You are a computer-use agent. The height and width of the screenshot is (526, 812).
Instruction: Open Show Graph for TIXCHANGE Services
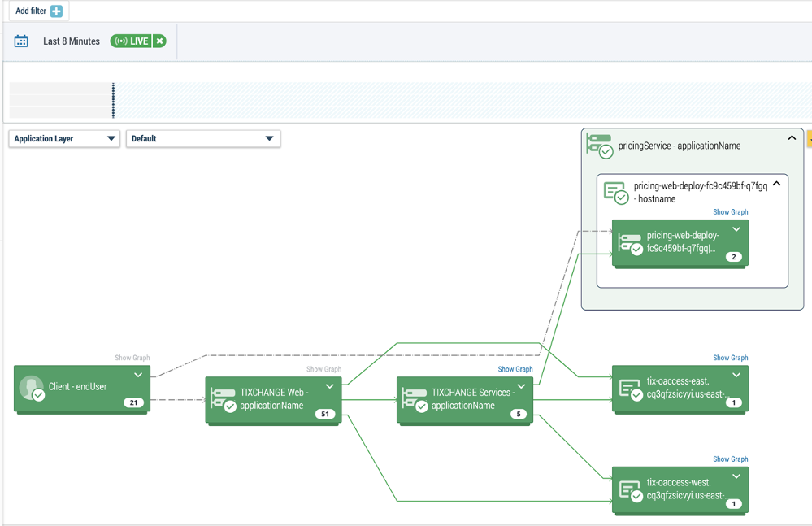pyautogui.click(x=515, y=368)
